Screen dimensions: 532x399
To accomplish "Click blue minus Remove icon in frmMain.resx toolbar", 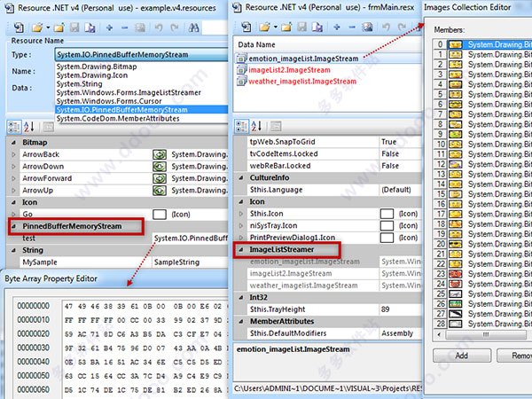I will [352, 27].
